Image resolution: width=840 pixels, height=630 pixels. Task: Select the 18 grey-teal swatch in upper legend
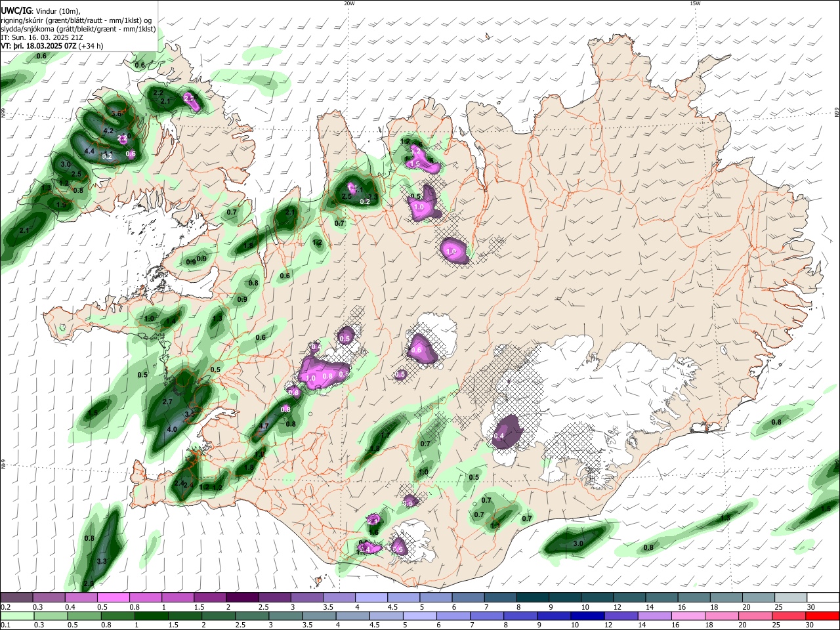(x=726, y=597)
